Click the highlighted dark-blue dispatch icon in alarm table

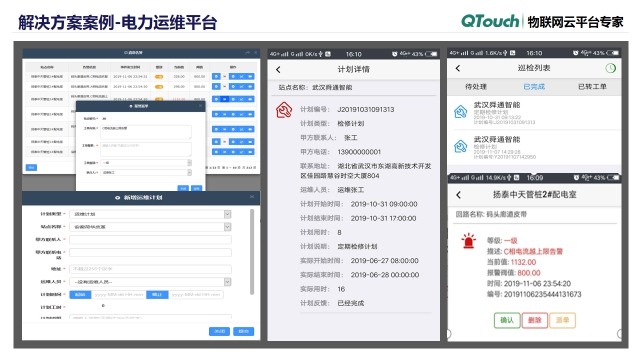[x=224, y=99]
